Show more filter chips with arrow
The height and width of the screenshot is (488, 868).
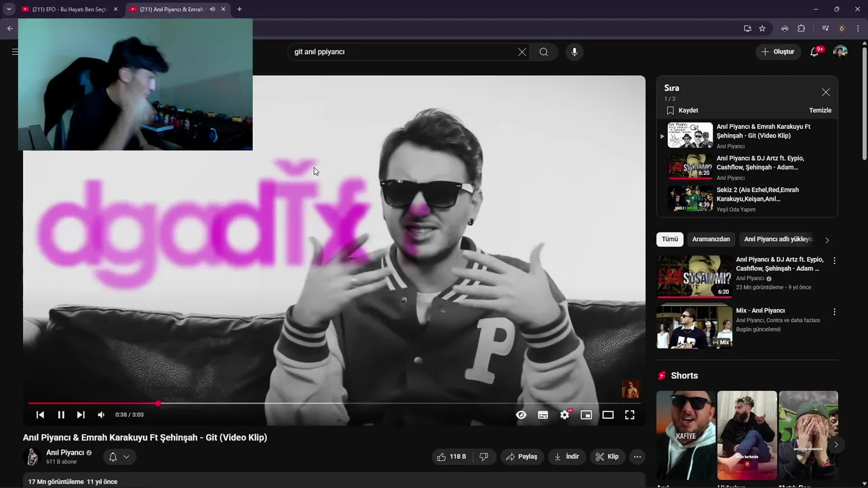[827, 240]
